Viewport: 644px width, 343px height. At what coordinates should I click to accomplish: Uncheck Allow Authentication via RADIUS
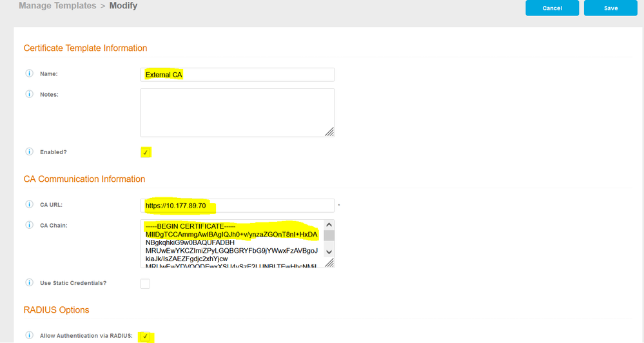[x=146, y=336]
